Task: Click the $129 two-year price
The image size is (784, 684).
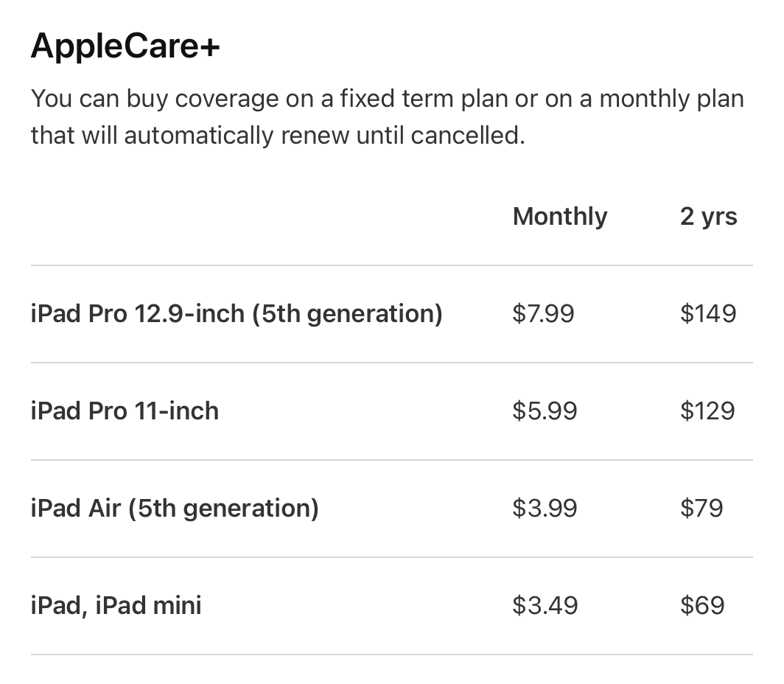Action: 707,411
